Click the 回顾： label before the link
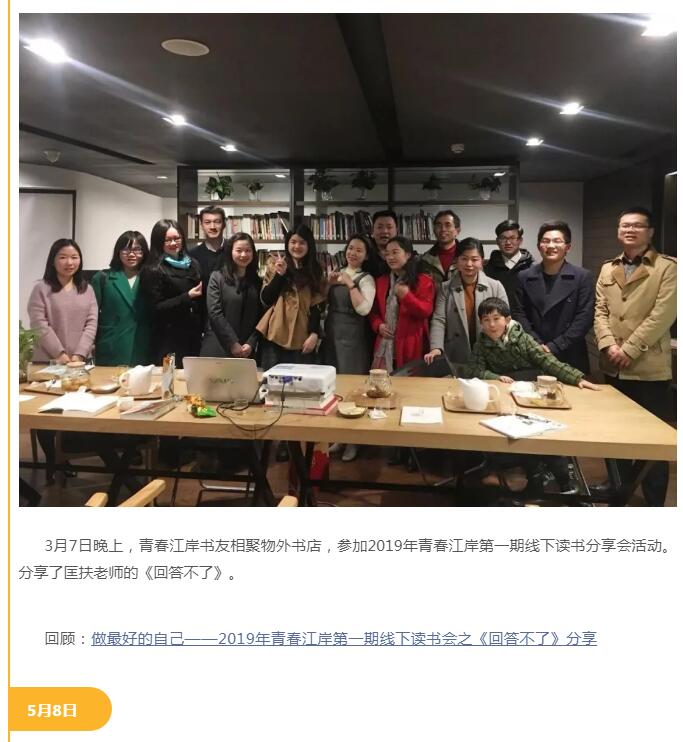This screenshot has height=742, width=683. 67,639
